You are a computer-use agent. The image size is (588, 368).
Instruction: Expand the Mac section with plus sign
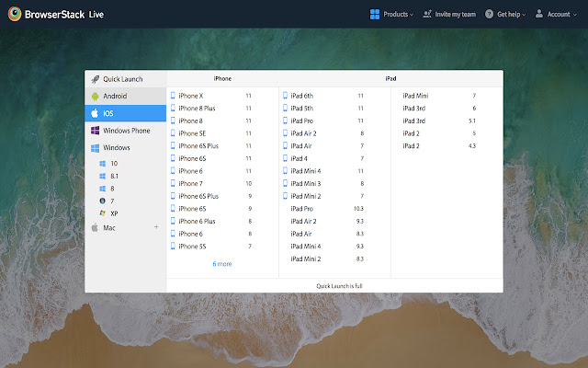(x=155, y=227)
